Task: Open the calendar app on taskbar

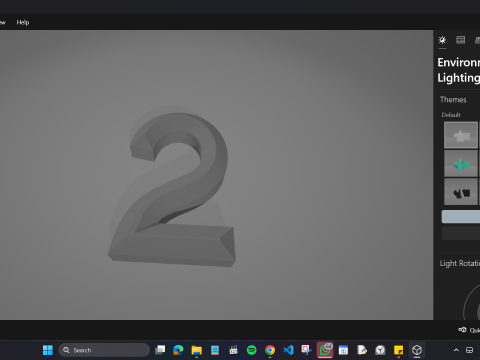Action: (x=343, y=350)
